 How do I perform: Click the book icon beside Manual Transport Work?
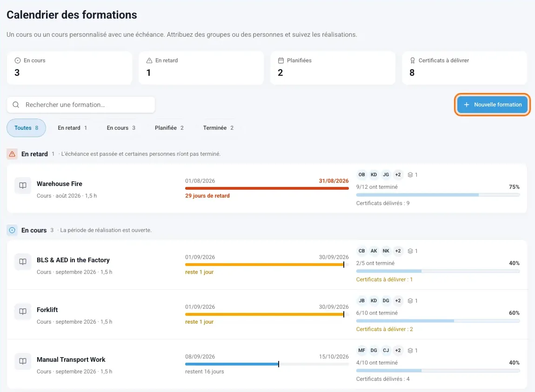pos(23,361)
